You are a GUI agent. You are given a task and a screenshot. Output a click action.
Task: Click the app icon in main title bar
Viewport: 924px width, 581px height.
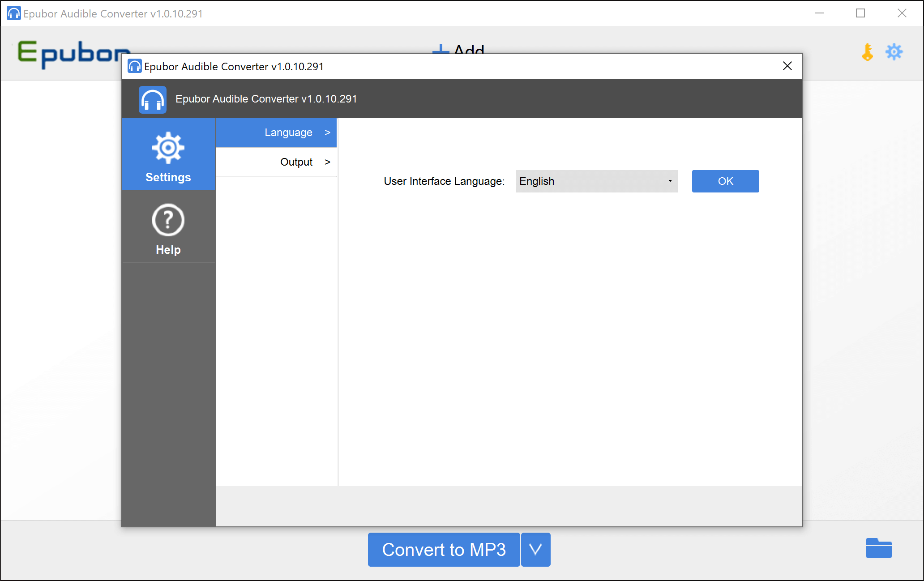tap(14, 13)
